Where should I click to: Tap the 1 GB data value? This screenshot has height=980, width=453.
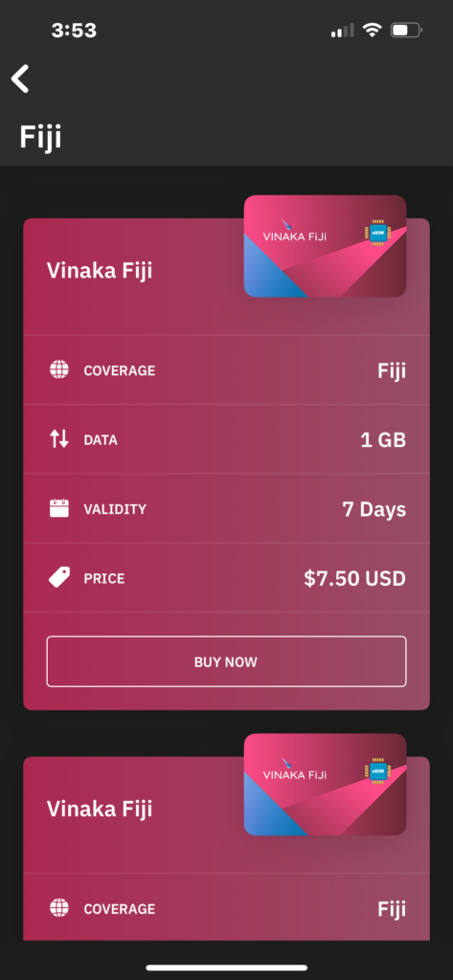[x=383, y=440]
